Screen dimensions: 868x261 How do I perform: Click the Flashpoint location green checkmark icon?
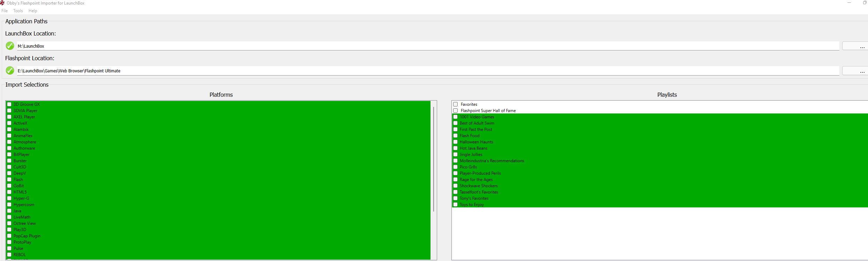[10, 70]
